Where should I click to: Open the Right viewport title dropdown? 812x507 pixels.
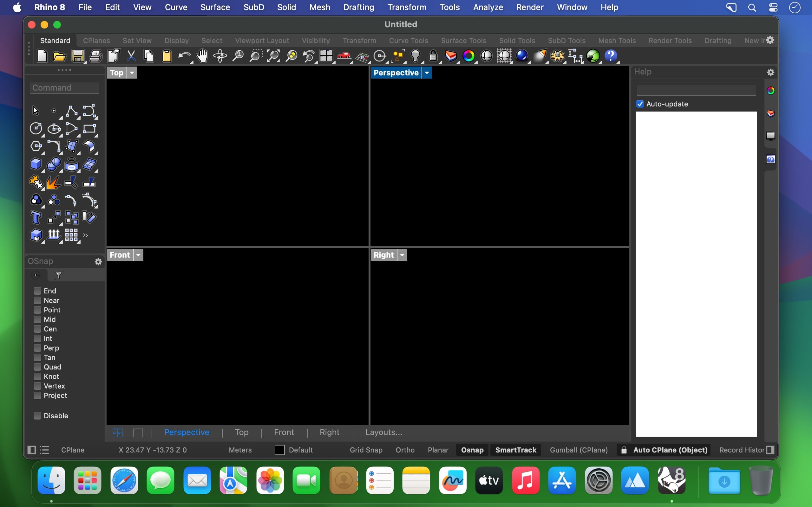coord(402,255)
